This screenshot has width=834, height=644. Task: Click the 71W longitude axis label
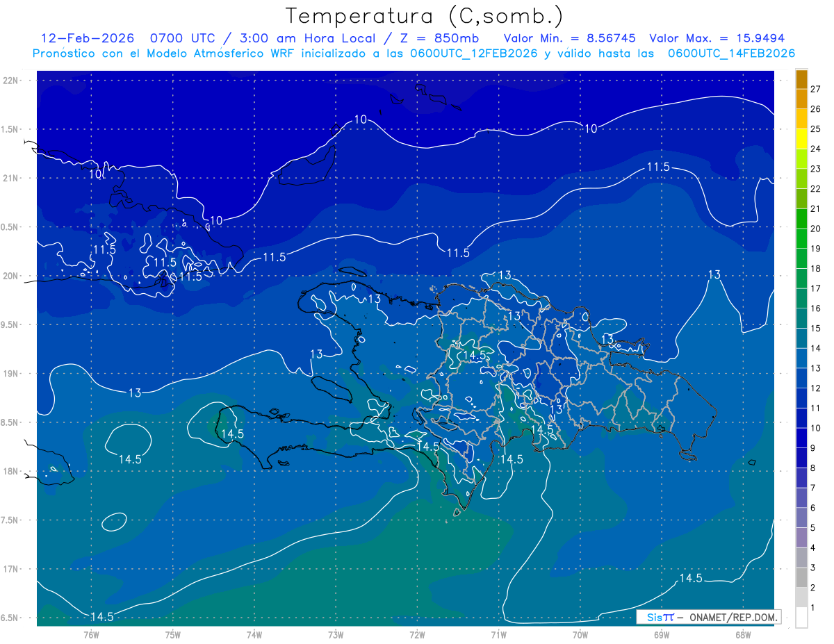pyautogui.click(x=498, y=635)
